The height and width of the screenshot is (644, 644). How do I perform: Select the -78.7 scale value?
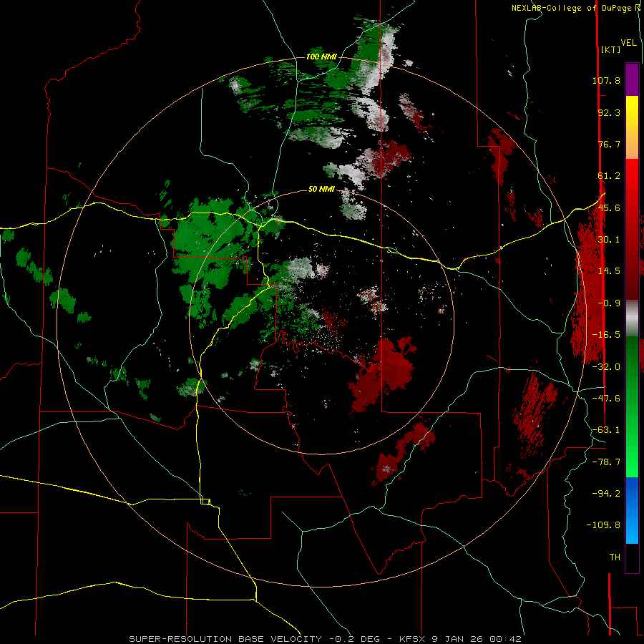(x=606, y=462)
